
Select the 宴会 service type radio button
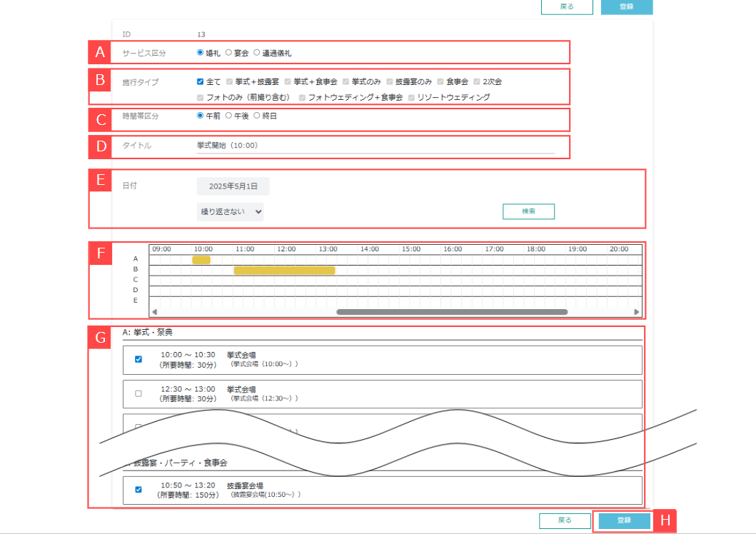[x=228, y=53]
